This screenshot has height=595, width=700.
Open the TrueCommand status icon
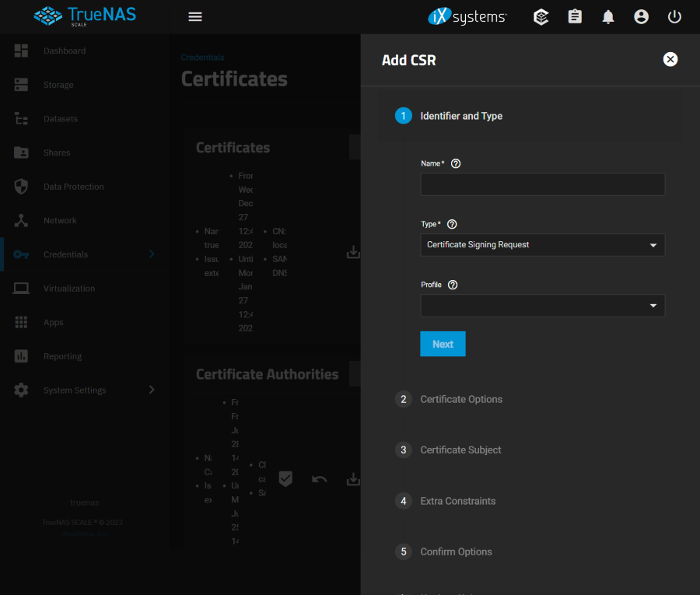click(541, 16)
